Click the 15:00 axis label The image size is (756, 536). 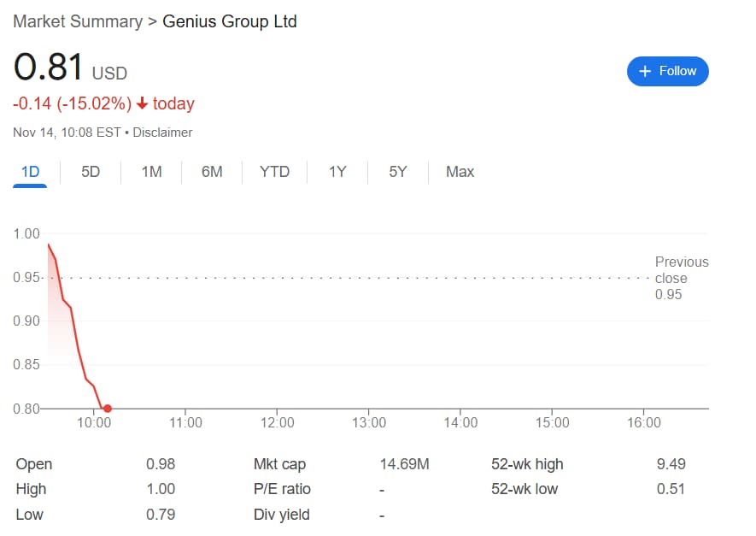coord(552,422)
